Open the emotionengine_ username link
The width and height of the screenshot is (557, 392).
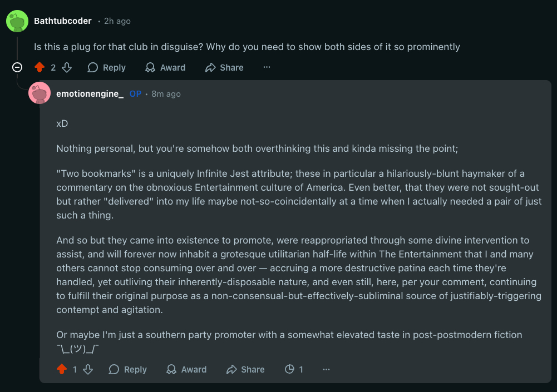pyautogui.click(x=90, y=94)
